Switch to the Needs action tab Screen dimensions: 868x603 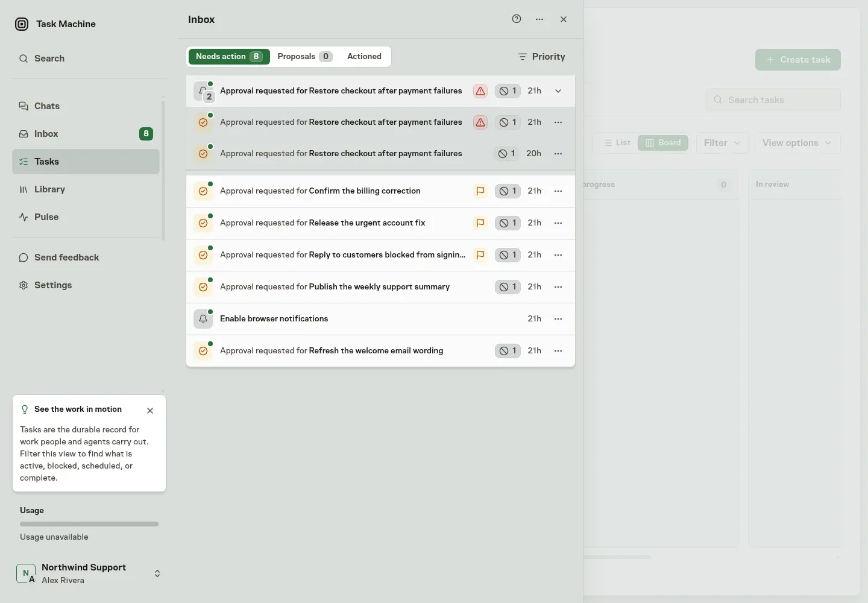tap(229, 57)
